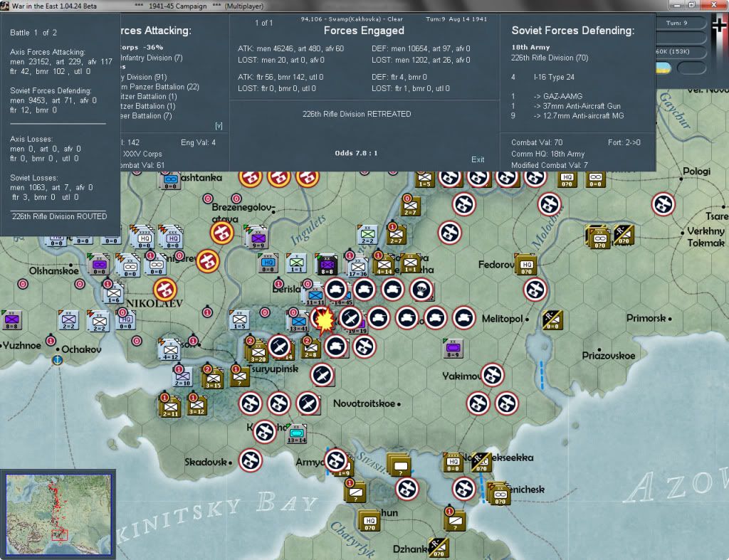
Task: Select the Soviet 2=8 rifle counter
Action: click(x=310, y=348)
